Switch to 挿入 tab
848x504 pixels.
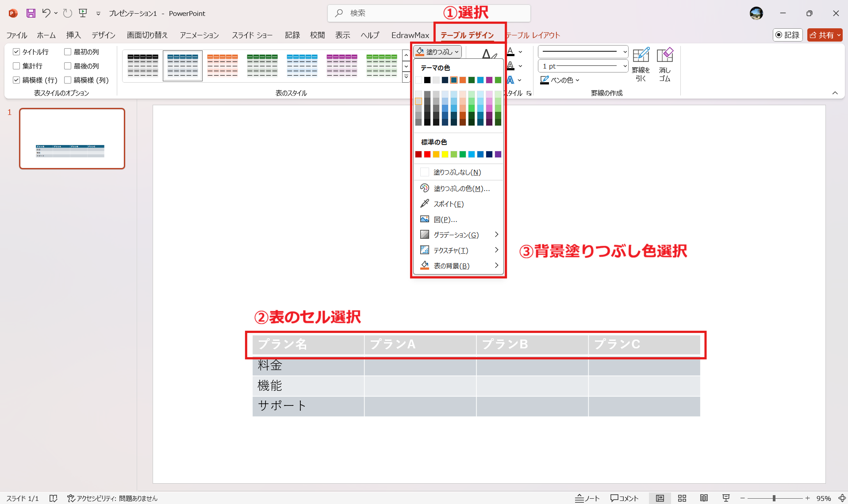coord(73,35)
